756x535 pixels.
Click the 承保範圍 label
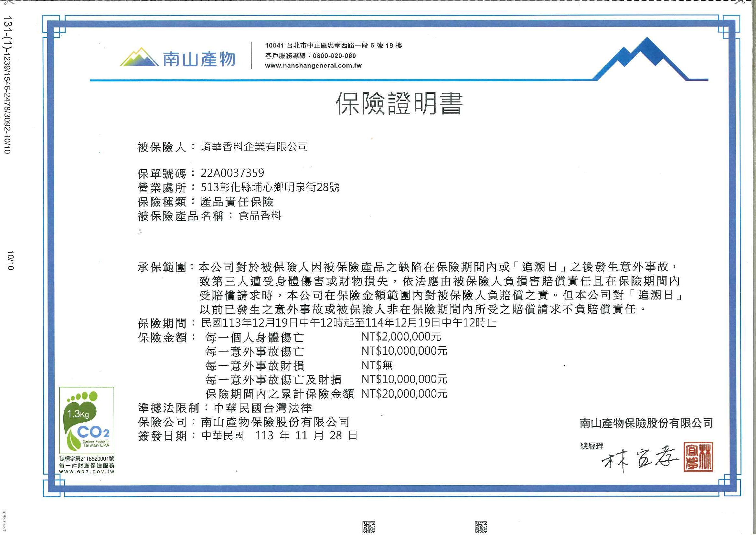tap(162, 267)
